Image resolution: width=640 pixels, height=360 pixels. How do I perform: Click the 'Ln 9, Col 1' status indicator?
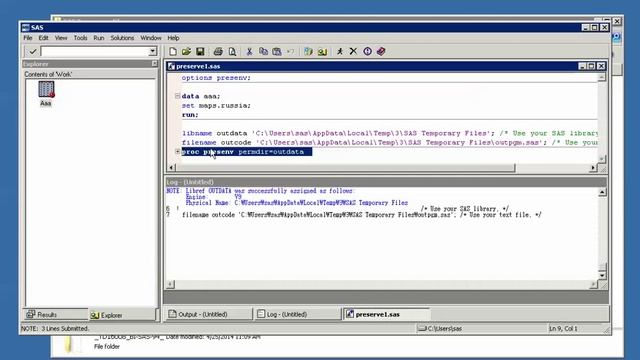click(563, 328)
